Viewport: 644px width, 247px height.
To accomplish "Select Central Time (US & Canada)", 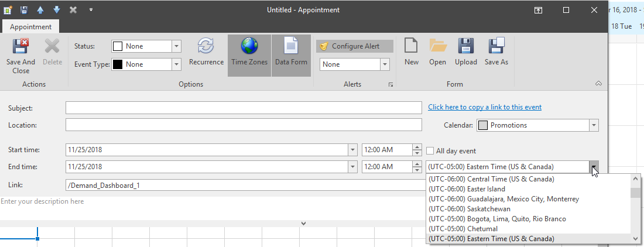I will pyautogui.click(x=528, y=179).
